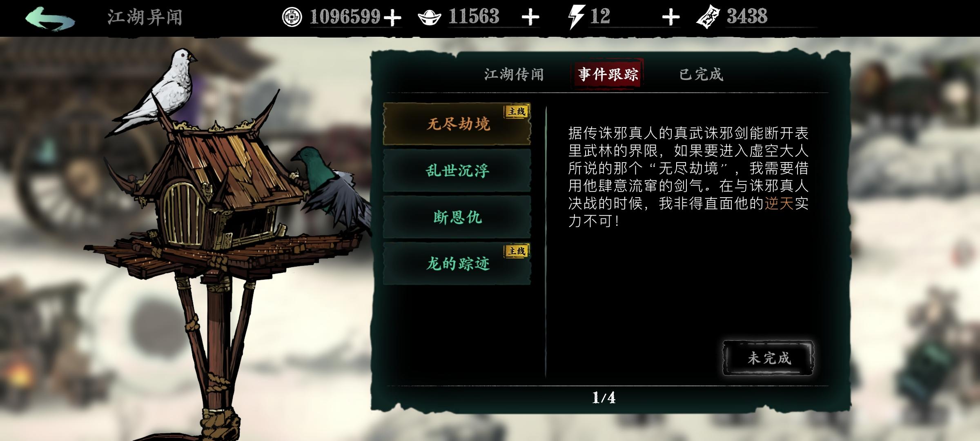Open the 已完成 tab
This screenshot has height=441, width=980.
[x=701, y=74]
